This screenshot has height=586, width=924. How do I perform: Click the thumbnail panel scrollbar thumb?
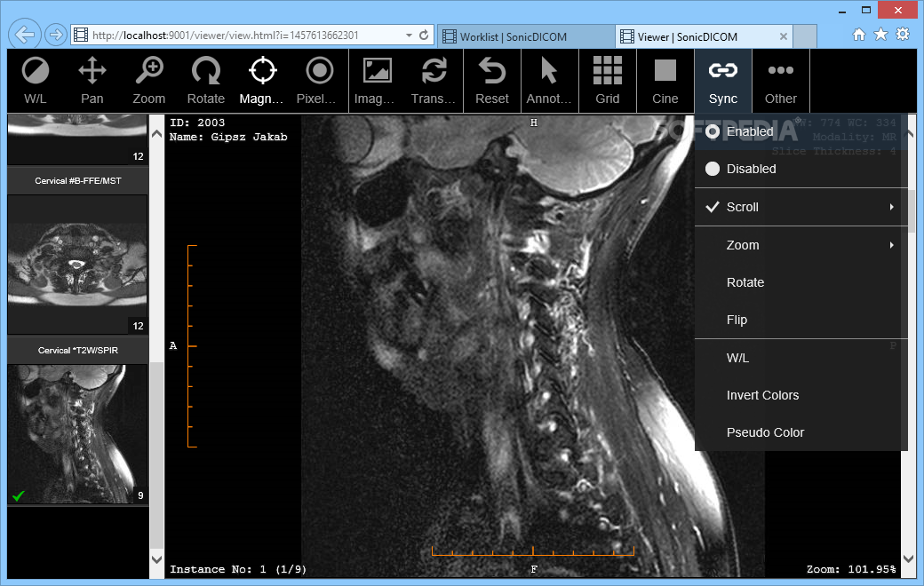[156, 455]
